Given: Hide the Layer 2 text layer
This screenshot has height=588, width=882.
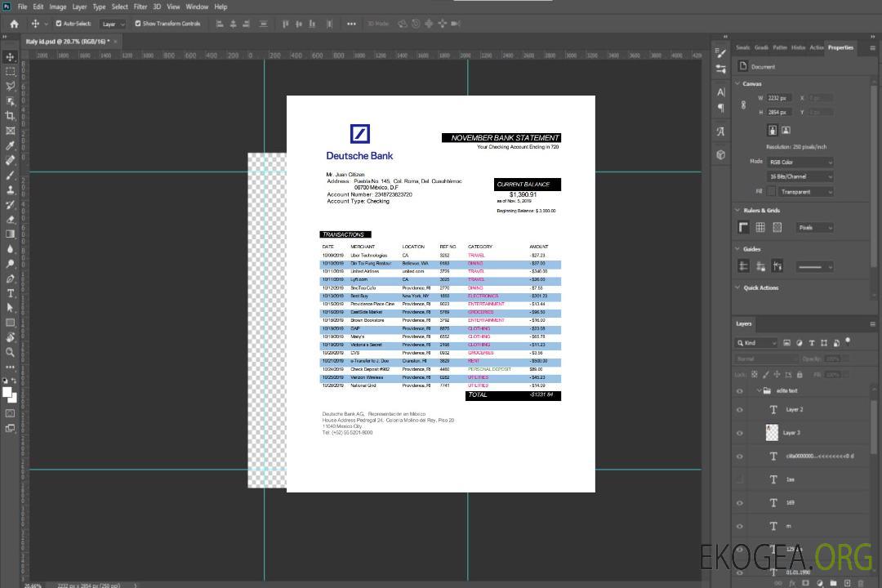Looking at the screenshot, I should click(x=740, y=410).
